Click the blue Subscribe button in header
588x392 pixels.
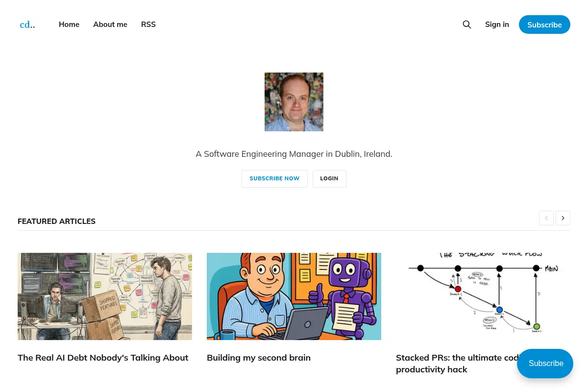[x=544, y=24]
